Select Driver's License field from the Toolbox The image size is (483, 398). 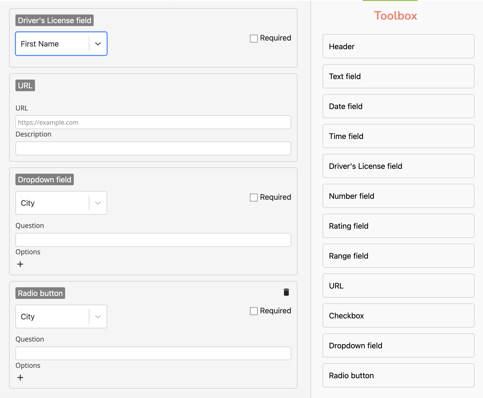pyautogui.click(x=398, y=166)
